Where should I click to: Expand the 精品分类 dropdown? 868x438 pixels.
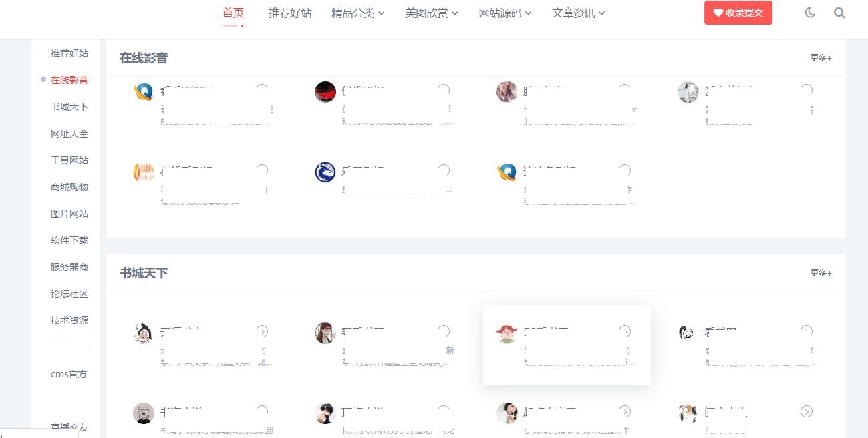click(358, 13)
